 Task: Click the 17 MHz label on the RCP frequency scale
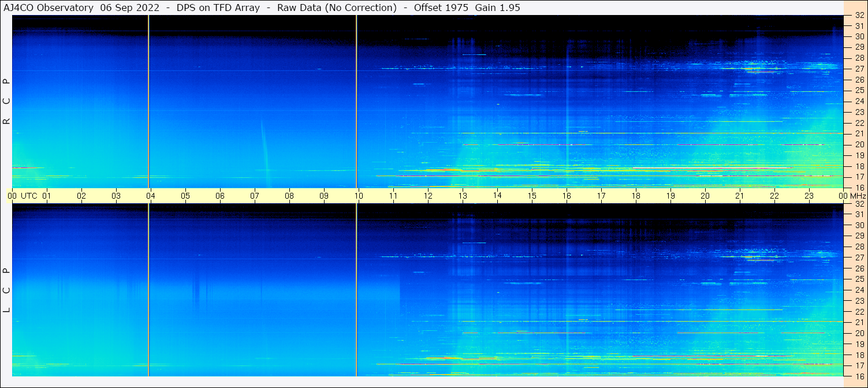[x=859, y=177]
